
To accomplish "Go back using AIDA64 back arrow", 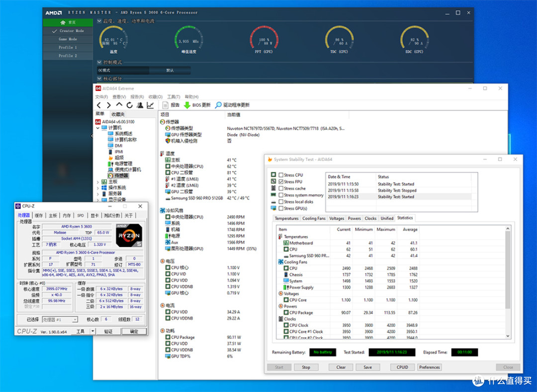I will click(x=98, y=105).
